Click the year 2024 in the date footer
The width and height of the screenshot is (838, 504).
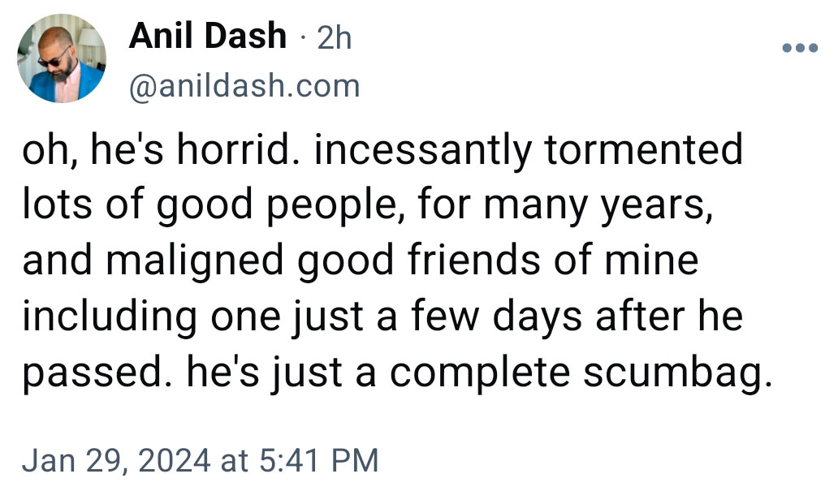tap(175, 460)
